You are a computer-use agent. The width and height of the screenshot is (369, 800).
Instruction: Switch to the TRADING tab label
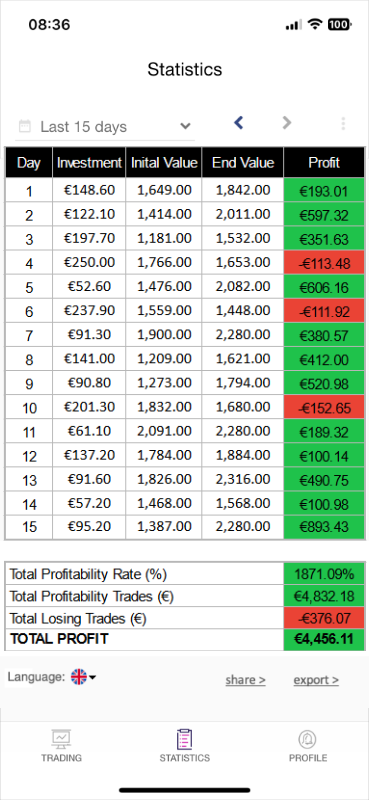(x=61, y=758)
